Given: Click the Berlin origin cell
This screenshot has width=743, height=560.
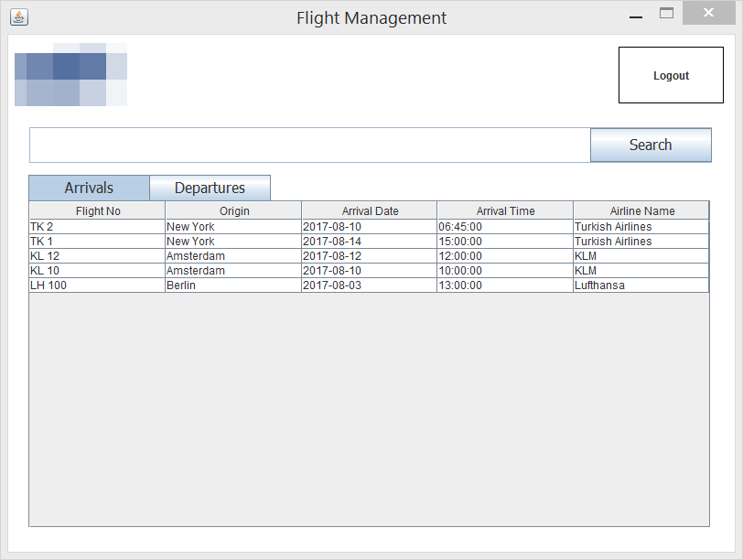Looking at the screenshot, I should click(x=234, y=285).
